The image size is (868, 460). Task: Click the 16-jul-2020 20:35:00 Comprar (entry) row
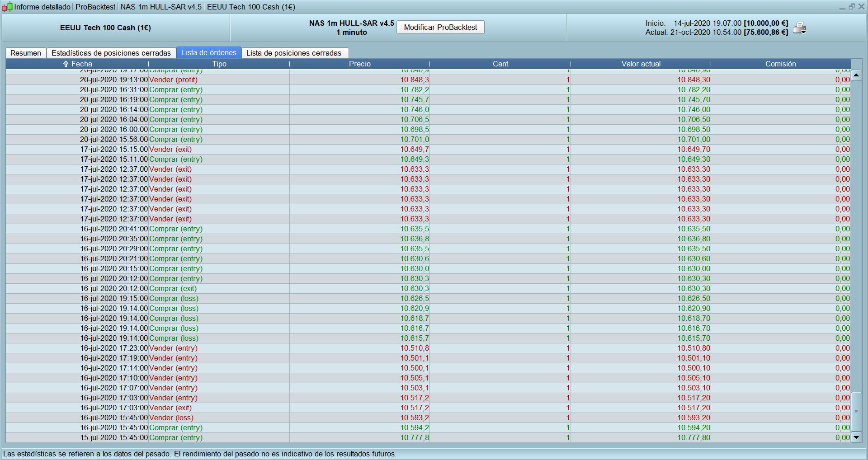[428, 239]
